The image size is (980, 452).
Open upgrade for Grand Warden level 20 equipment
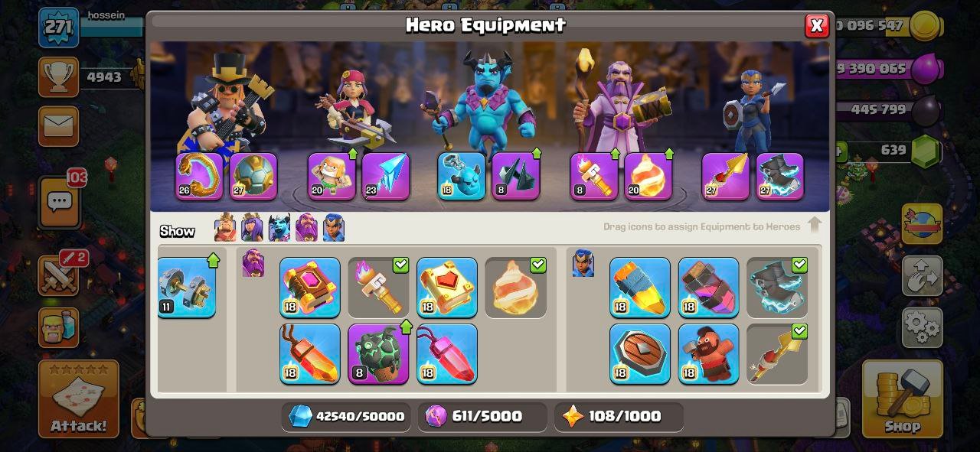648,177
